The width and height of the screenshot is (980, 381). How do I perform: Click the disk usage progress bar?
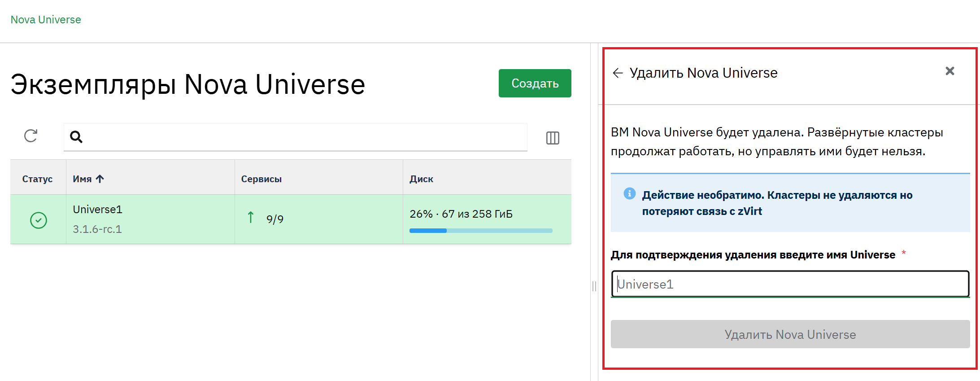(481, 231)
